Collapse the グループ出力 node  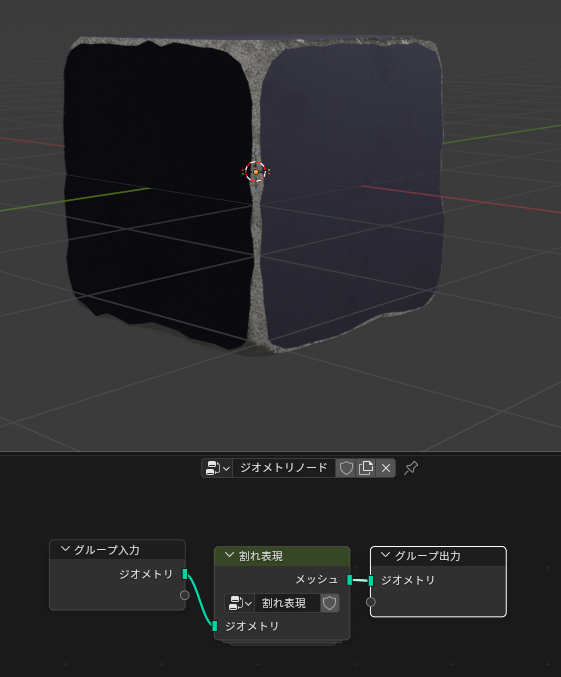pyautogui.click(x=386, y=555)
